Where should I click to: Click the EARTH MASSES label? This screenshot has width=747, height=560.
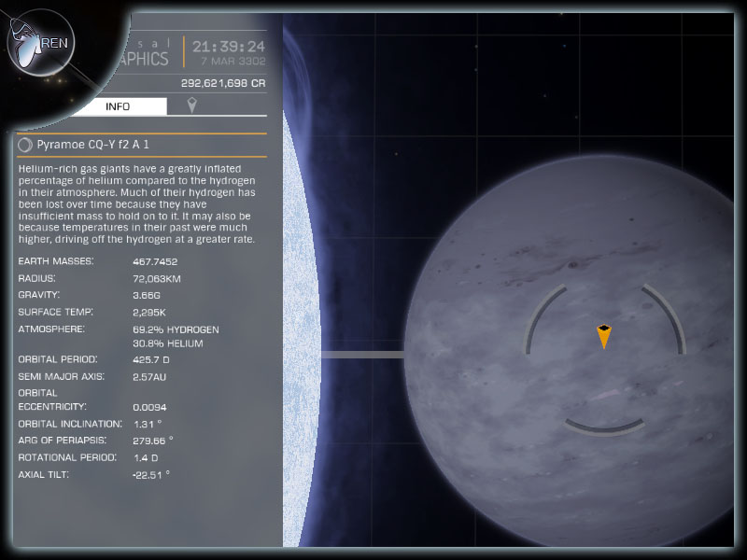[56, 261]
